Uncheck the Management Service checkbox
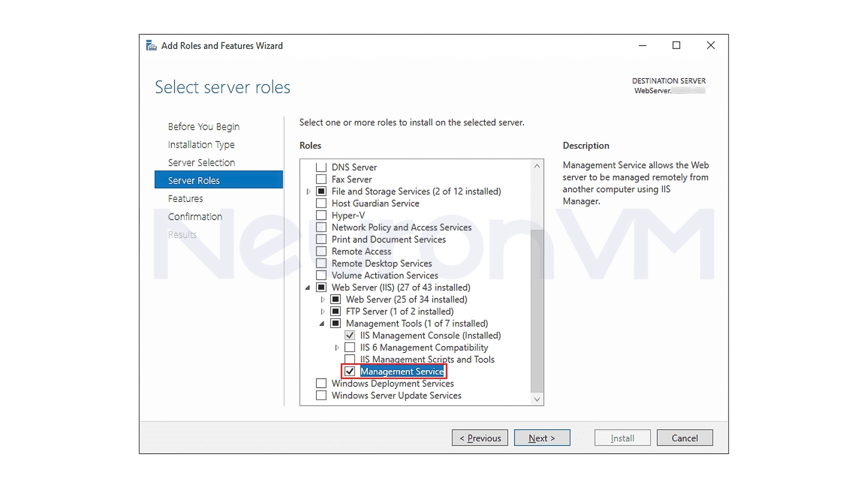Viewport: 868px width, 488px height. tap(349, 371)
